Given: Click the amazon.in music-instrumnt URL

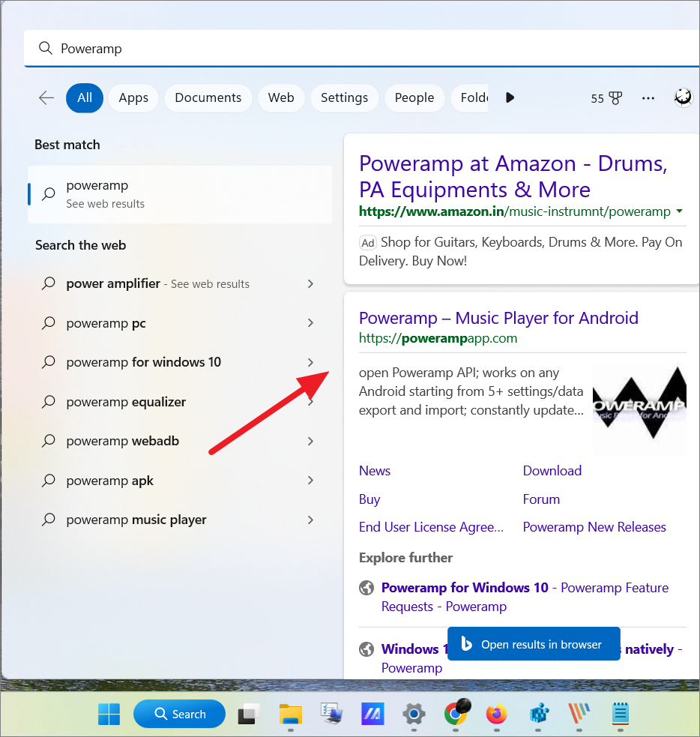Looking at the screenshot, I should [x=514, y=211].
